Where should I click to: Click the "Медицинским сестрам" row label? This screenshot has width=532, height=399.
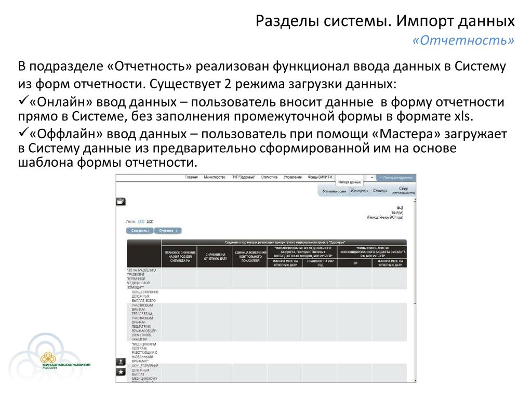pos(144,353)
